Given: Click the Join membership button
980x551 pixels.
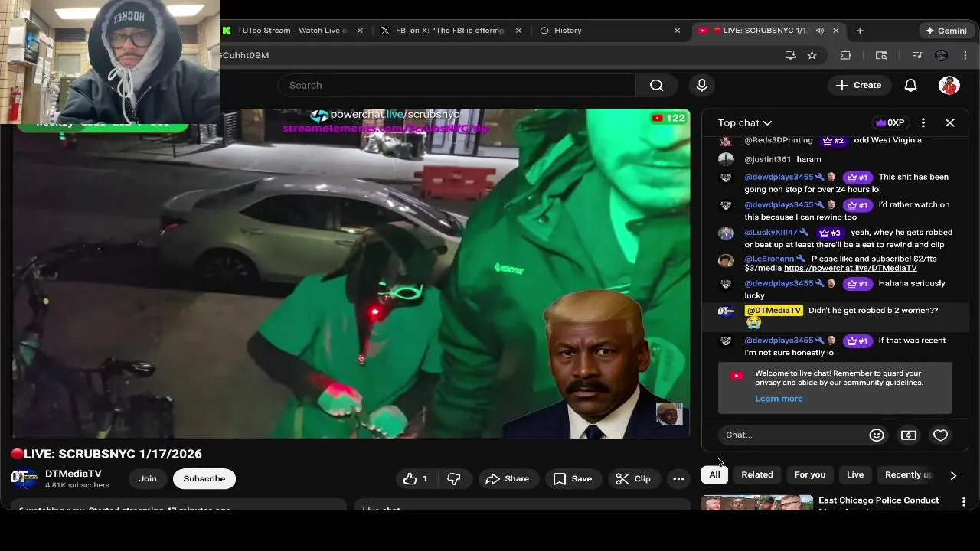Looking at the screenshot, I should [x=148, y=478].
